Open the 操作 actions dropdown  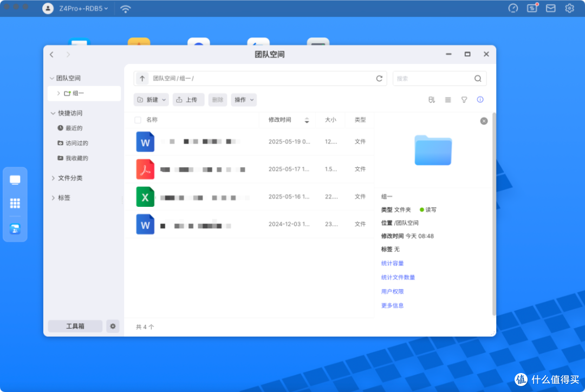[x=244, y=100]
